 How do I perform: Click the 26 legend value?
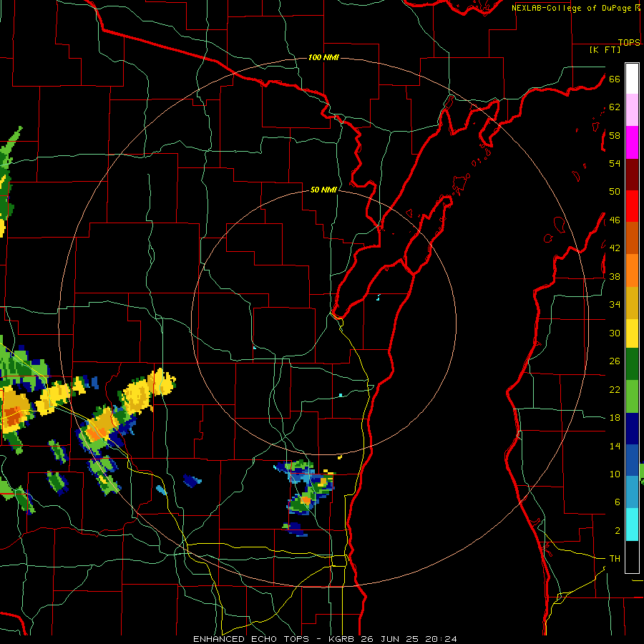click(615, 361)
